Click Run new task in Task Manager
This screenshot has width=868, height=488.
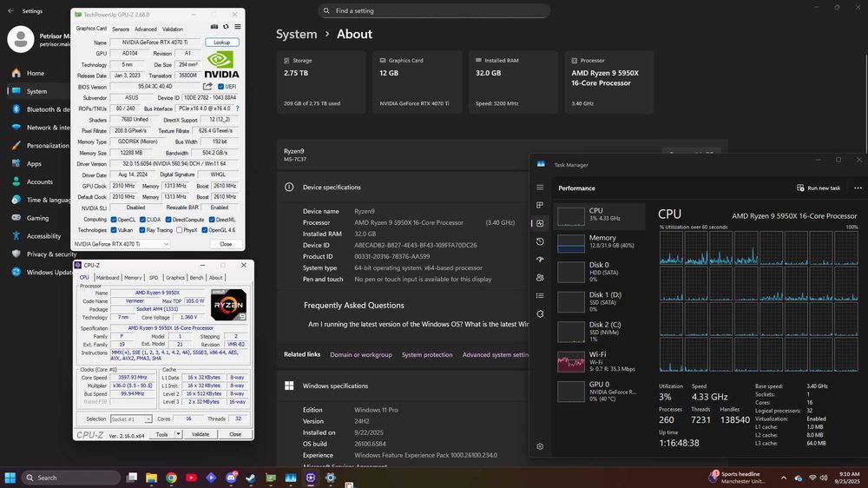(x=819, y=188)
